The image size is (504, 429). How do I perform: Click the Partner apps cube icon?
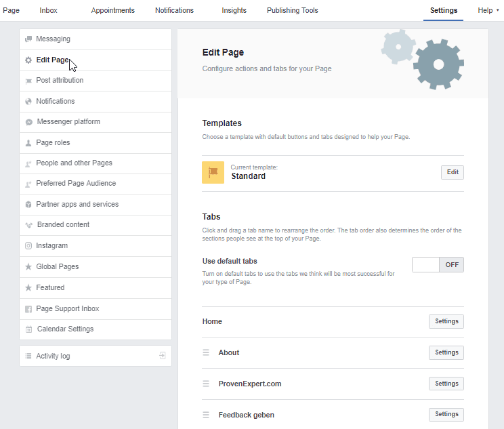tap(28, 205)
